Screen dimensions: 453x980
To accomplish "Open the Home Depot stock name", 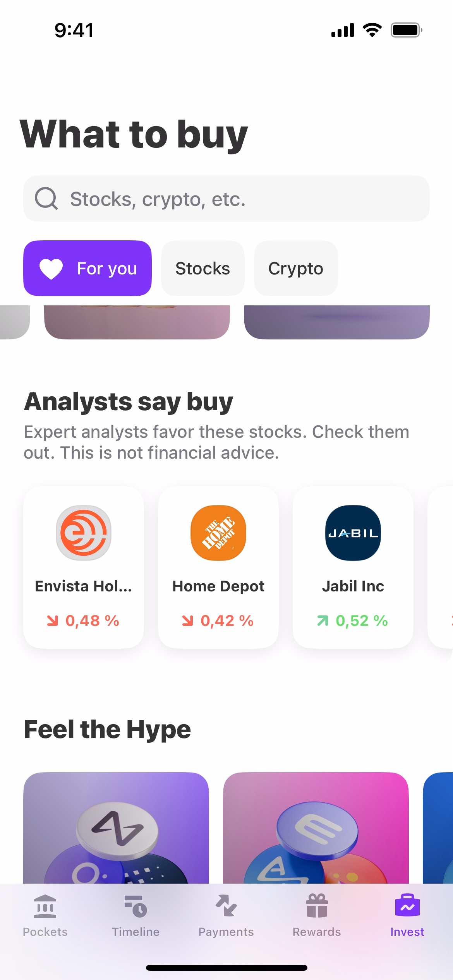I will [x=218, y=586].
